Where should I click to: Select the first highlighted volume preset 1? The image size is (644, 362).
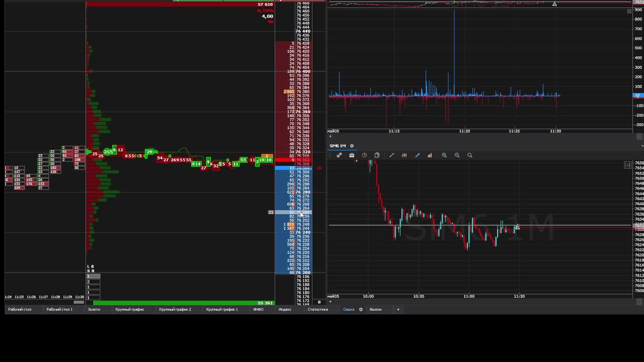click(x=94, y=277)
